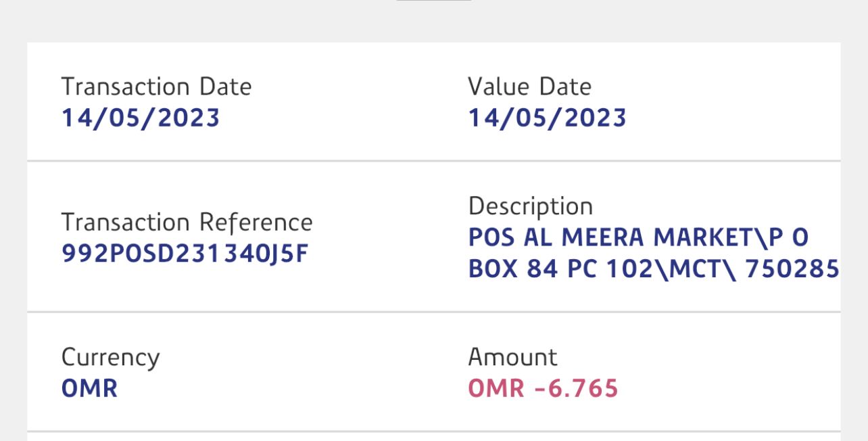This screenshot has height=441, width=868.
Task: Click the divider line below the Currency row
Action: click(433, 431)
